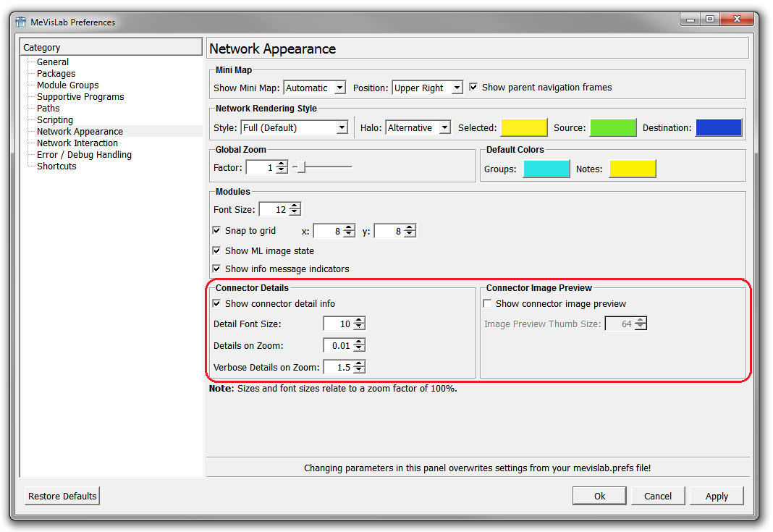Uncheck Show parent navigation frames
This screenshot has height=532, width=773.
coord(473,88)
